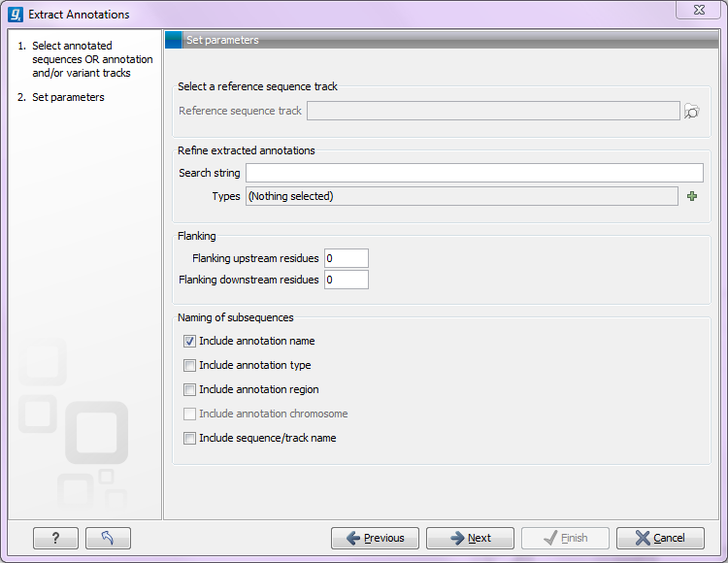The height and width of the screenshot is (563, 728).
Task: Enable Include sequence/track name
Action: coord(189,438)
